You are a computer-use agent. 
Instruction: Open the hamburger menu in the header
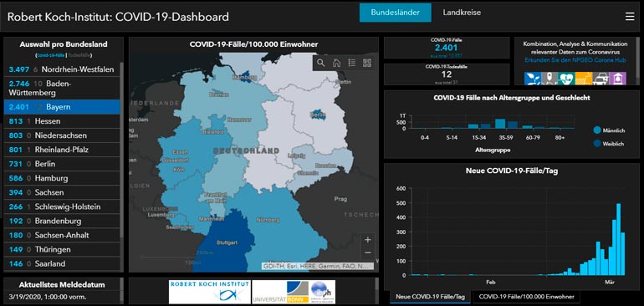click(x=630, y=17)
